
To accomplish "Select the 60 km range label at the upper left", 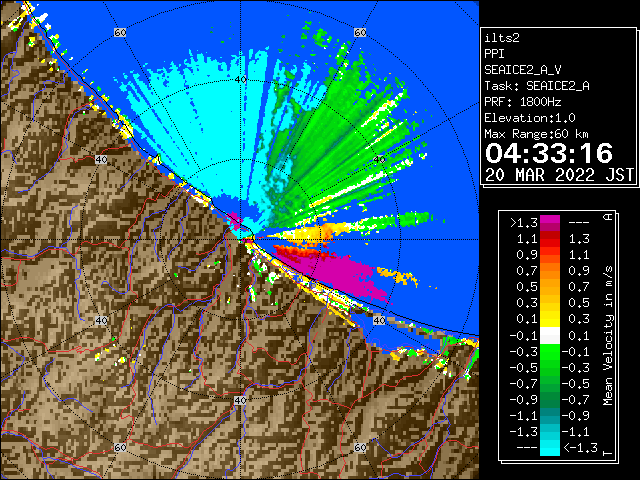I will 120,32.
